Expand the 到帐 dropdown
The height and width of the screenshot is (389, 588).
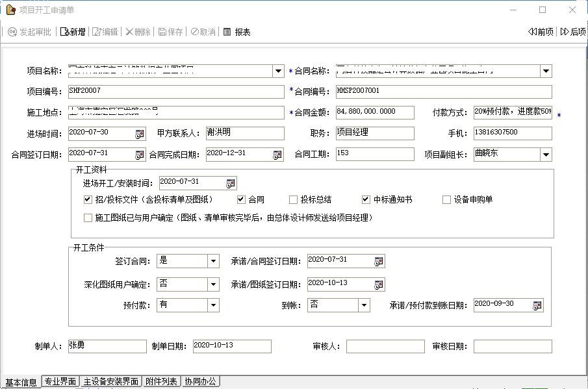364,305
